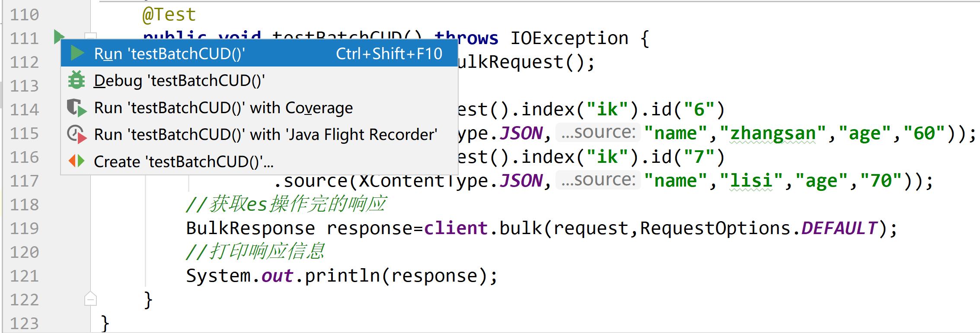Click the green play icon in highlighted Run row
Image resolution: width=980 pixels, height=333 pixels.
77,54
